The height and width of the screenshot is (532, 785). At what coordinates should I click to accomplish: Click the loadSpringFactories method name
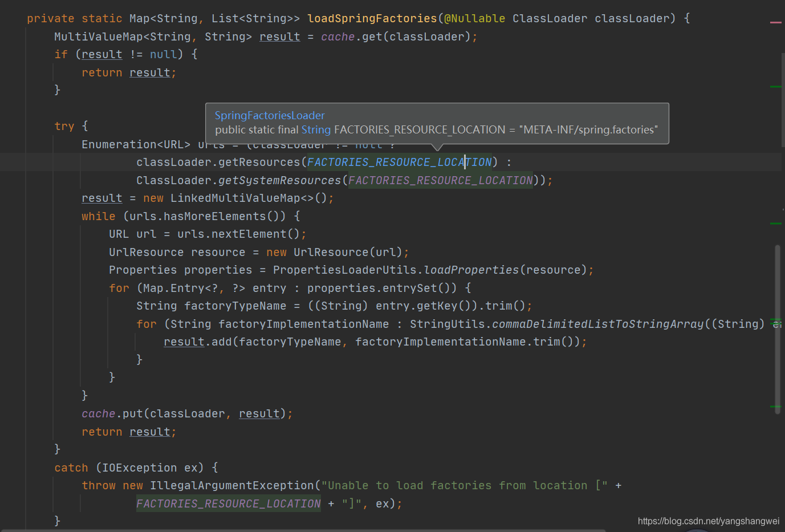point(372,19)
